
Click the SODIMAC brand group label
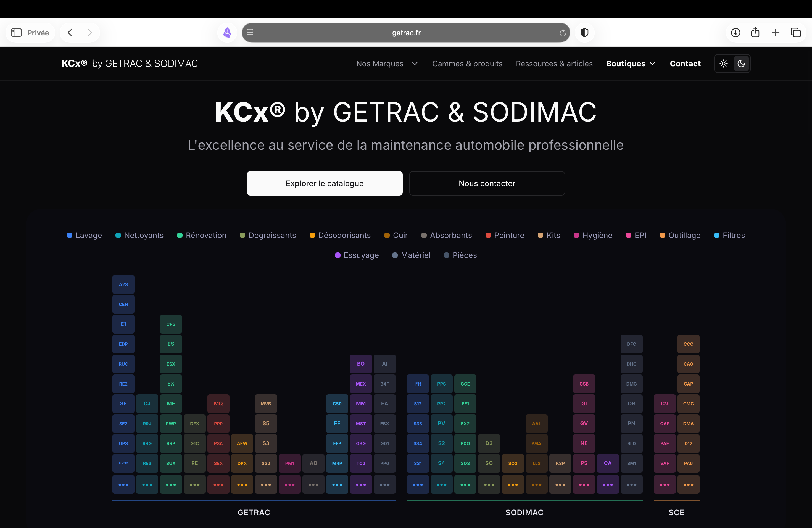point(524,513)
